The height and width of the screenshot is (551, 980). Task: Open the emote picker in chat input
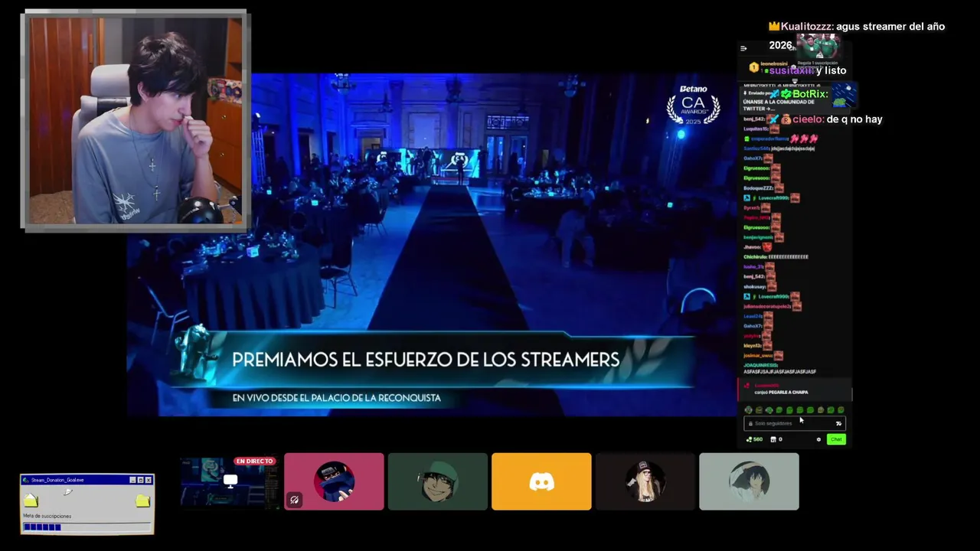(838, 423)
